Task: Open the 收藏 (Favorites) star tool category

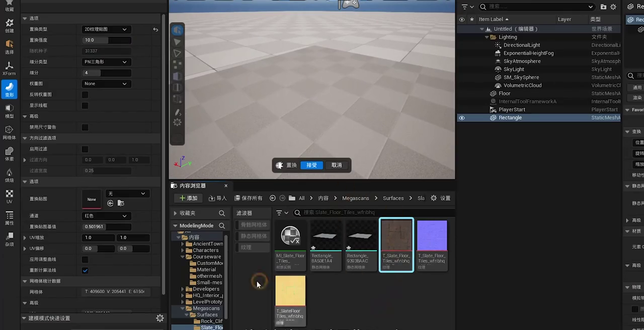Action: click(9, 6)
